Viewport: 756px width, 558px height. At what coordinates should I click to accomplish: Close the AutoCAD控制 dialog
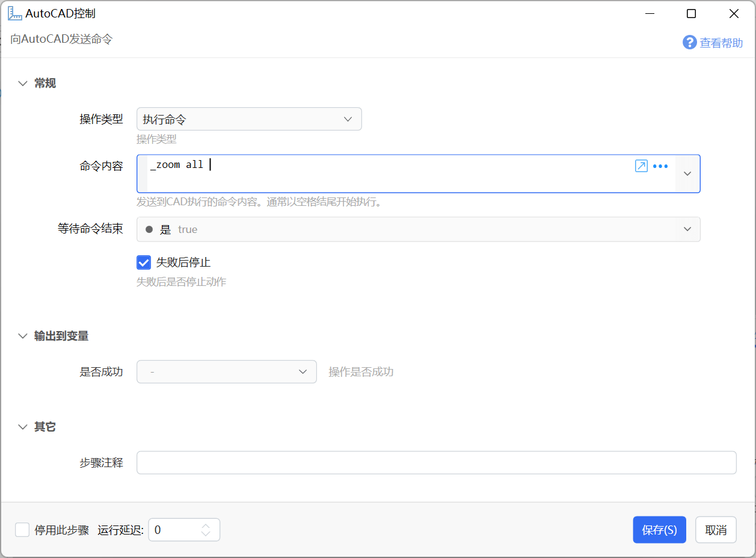[734, 13]
